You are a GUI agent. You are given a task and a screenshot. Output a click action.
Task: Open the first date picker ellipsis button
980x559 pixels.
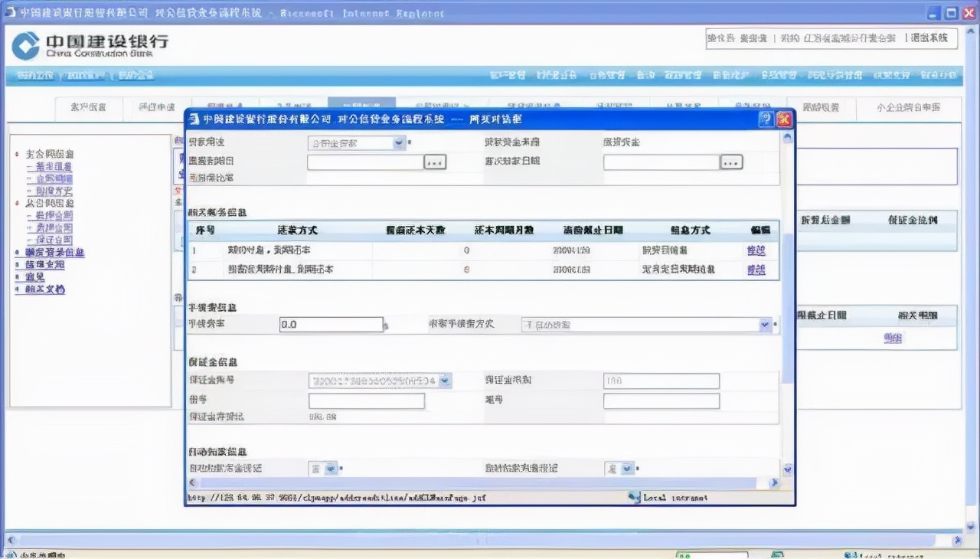[x=435, y=162]
